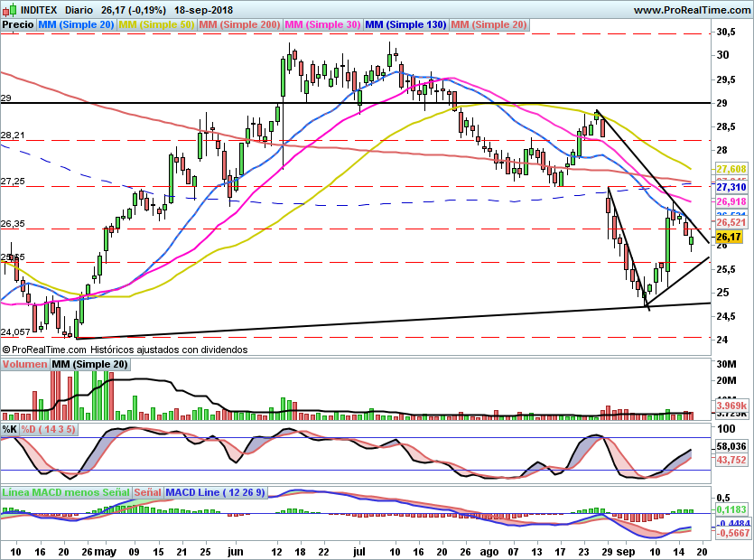
Task: Select the Volumen panel label
Action: [24, 364]
